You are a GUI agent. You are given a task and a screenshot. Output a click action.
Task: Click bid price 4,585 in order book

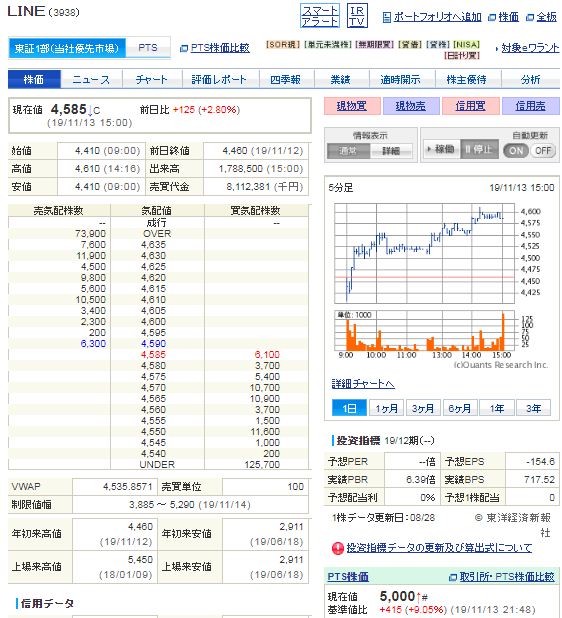[x=153, y=355]
